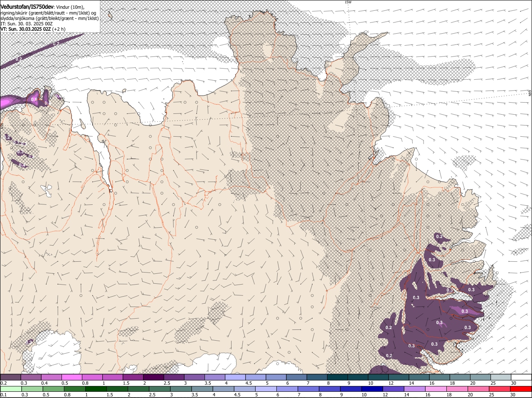
Task: Click the dark mauve 0.2 snow legend swatch
Action: coord(10,377)
